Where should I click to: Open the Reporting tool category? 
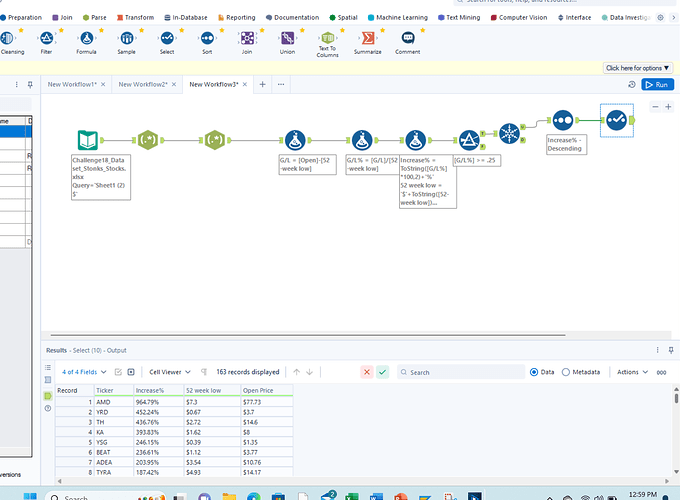click(x=236, y=18)
